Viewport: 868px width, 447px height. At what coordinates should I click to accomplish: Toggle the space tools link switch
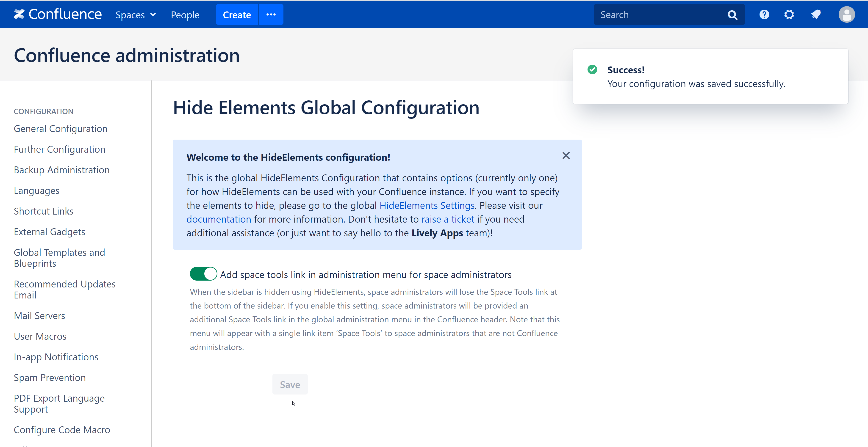pos(203,274)
